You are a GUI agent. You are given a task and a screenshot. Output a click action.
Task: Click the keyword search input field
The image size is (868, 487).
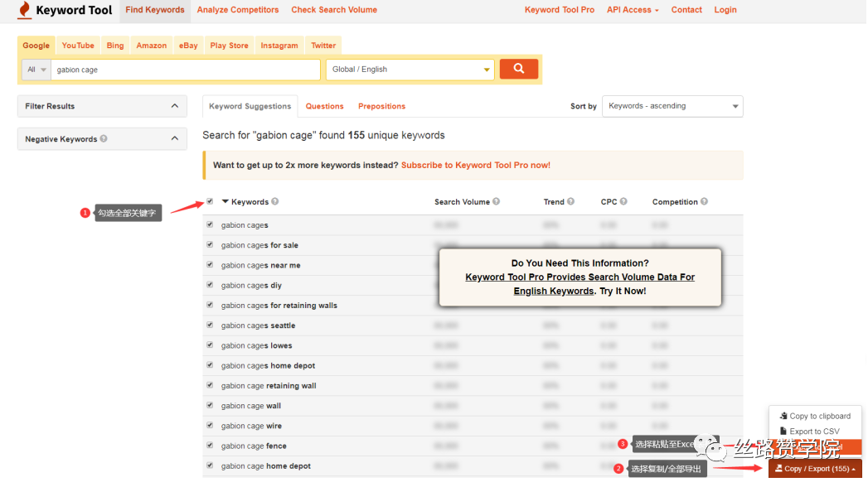tap(186, 70)
